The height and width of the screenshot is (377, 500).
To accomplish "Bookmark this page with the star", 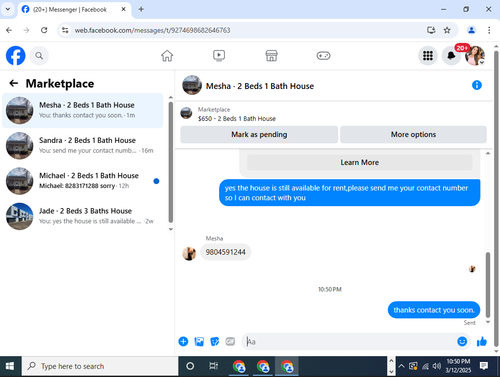I will coord(447,30).
